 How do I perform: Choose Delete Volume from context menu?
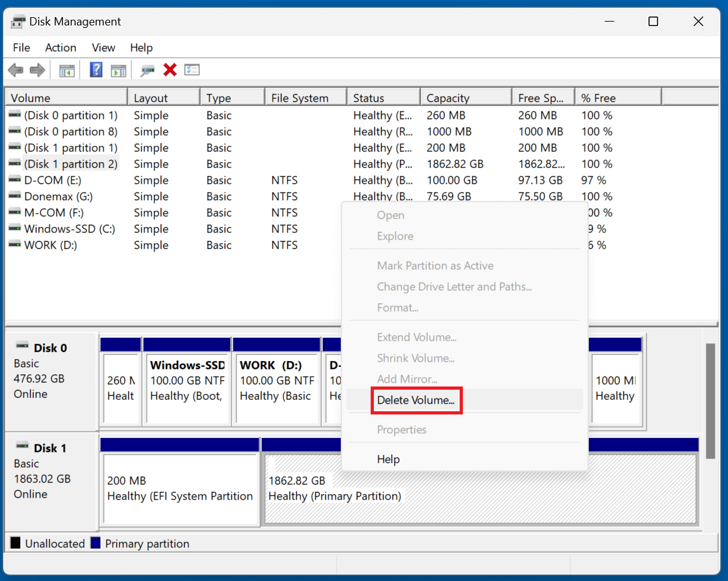416,400
